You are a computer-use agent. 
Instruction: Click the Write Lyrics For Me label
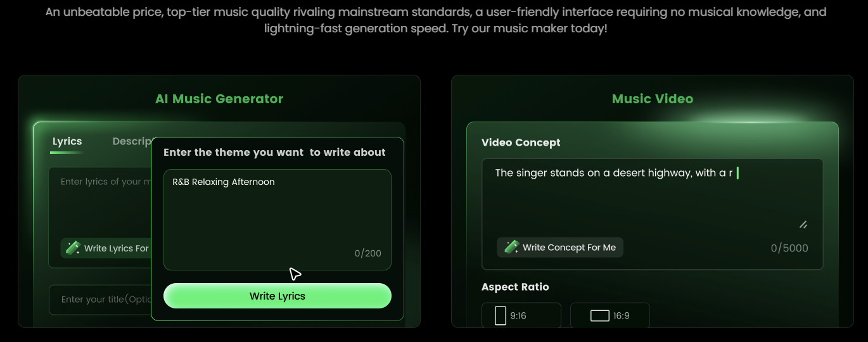(x=116, y=248)
